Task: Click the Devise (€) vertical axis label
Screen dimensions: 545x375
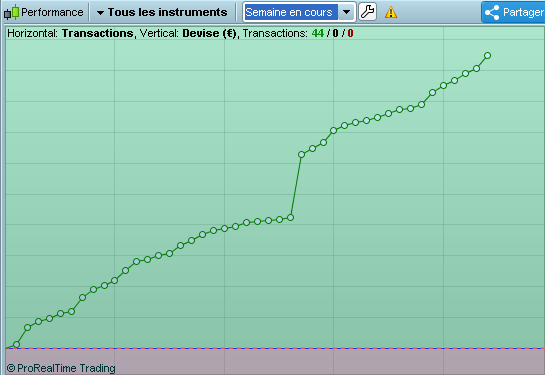Action: pyautogui.click(x=209, y=33)
